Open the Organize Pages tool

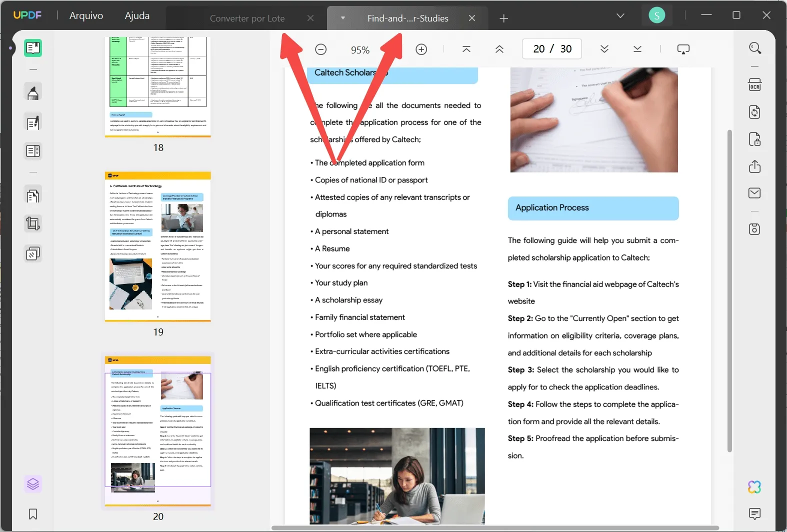click(x=33, y=195)
